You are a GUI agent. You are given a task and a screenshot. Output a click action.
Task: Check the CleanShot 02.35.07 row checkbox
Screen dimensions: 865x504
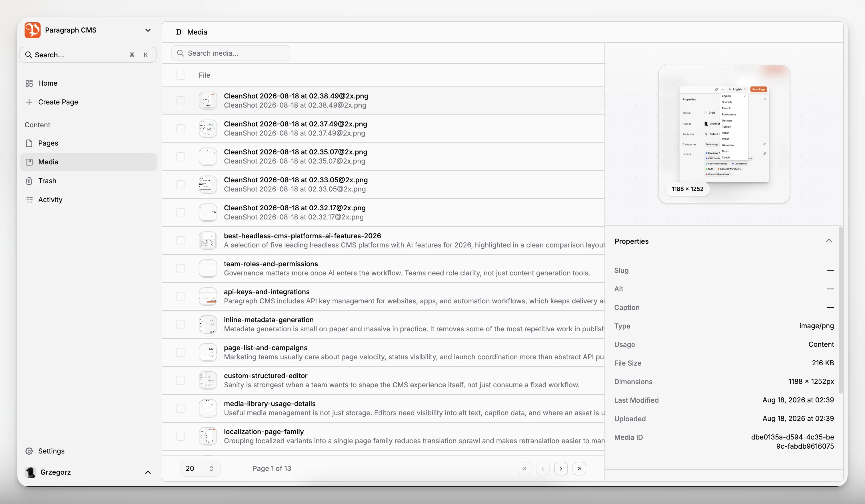[180, 157]
